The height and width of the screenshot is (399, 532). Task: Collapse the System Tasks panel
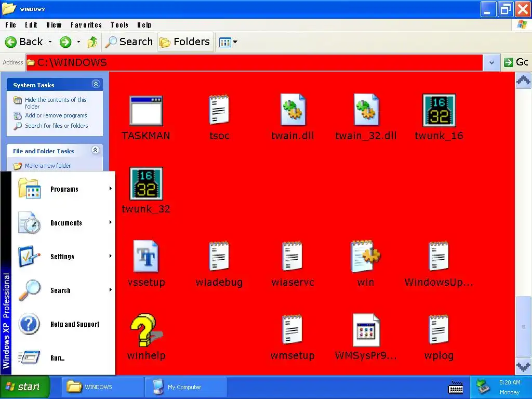pyautogui.click(x=96, y=84)
